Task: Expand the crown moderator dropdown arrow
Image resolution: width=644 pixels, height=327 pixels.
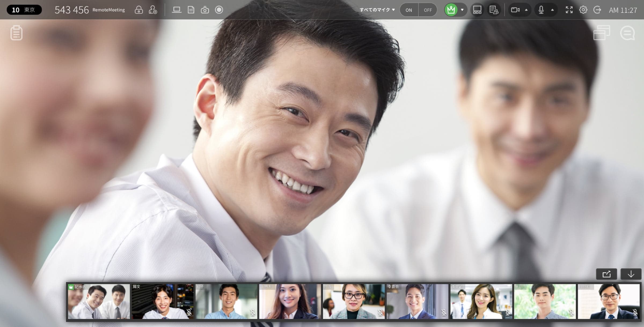Action: point(462,10)
